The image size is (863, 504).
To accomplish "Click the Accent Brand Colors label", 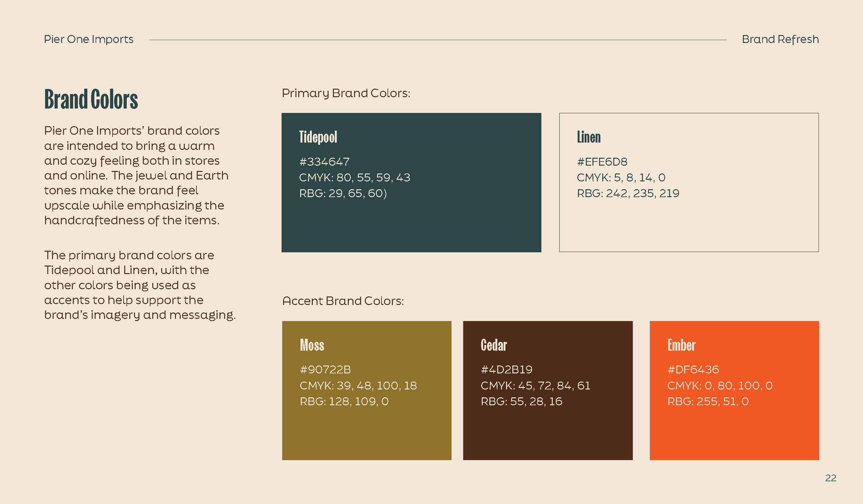I will pos(343,301).
